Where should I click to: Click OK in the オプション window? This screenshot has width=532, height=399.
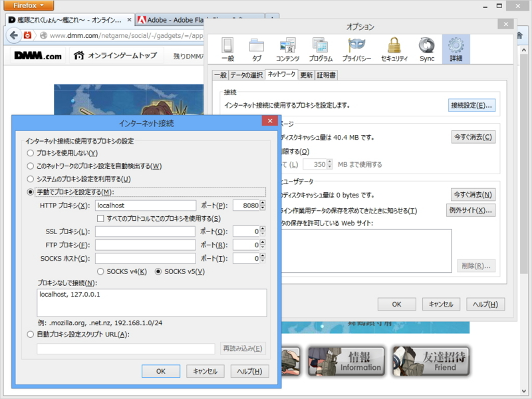pos(396,305)
